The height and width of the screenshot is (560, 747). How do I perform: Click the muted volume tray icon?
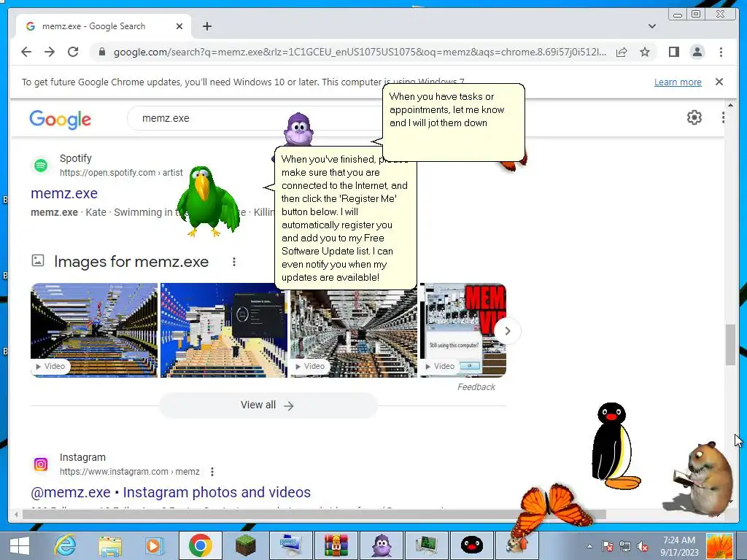643,546
